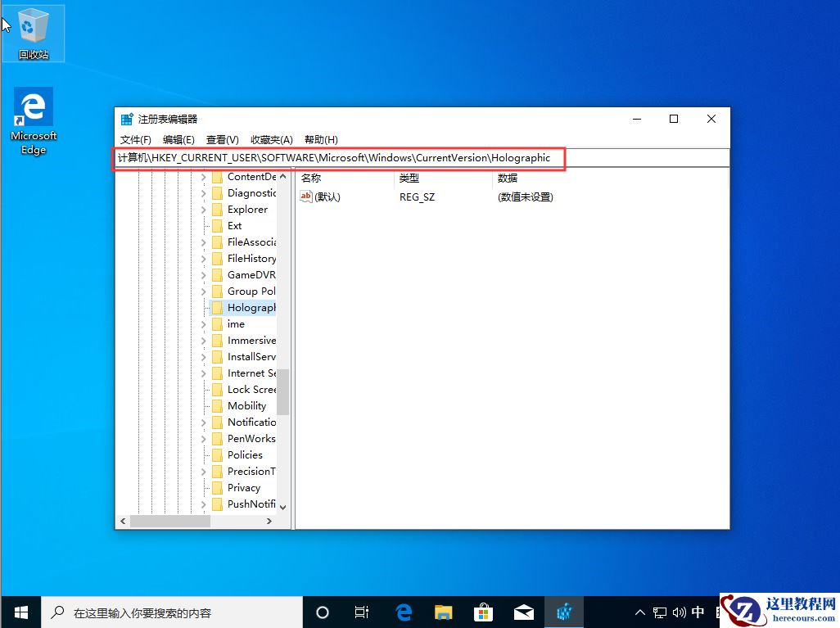
Task: Open Task View on the taskbar
Action: (362, 612)
